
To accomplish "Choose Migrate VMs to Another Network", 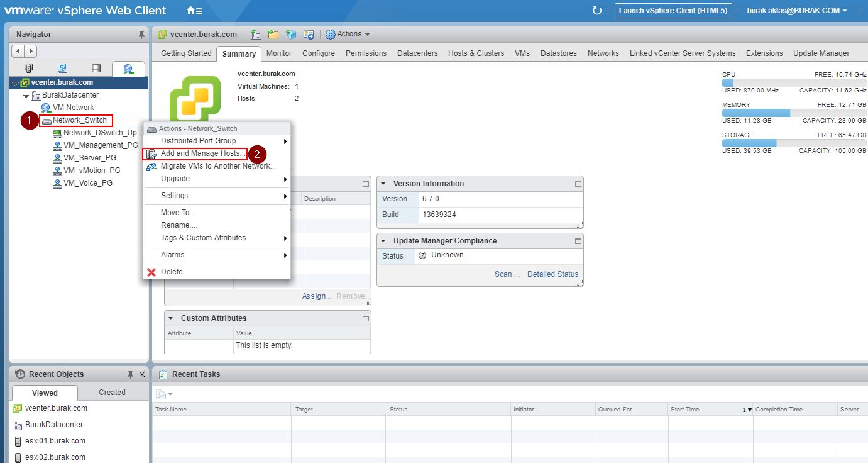I will (x=217, y=166).
